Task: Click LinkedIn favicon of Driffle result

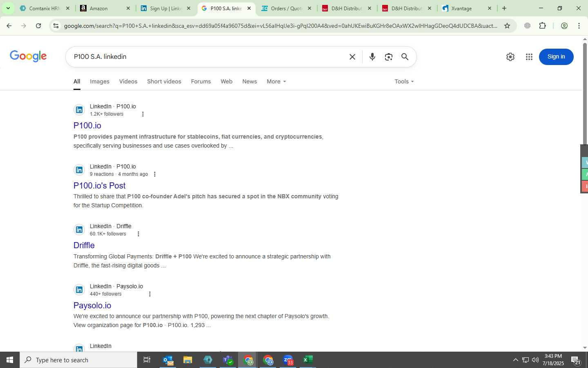Action: (79, 230)
